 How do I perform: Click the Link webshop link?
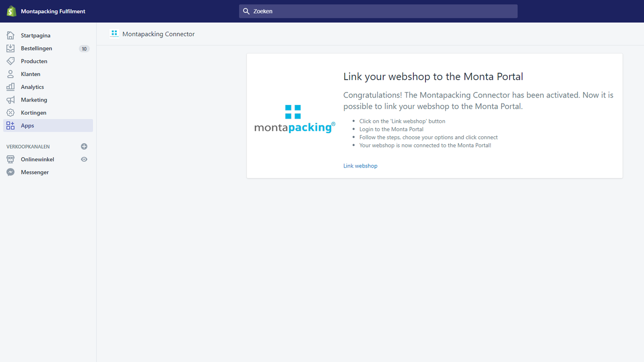point(360,165)
